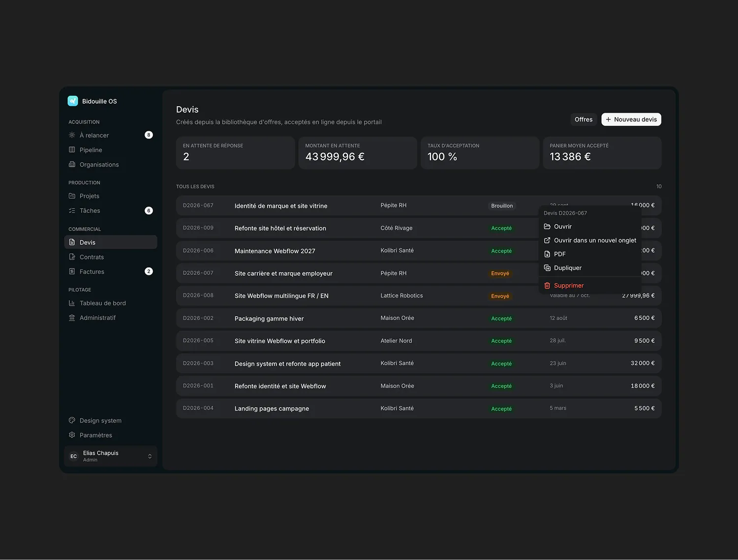Click the Nouveau devis button
This screenshot has height=560, width=738.
tap(631, 119)
